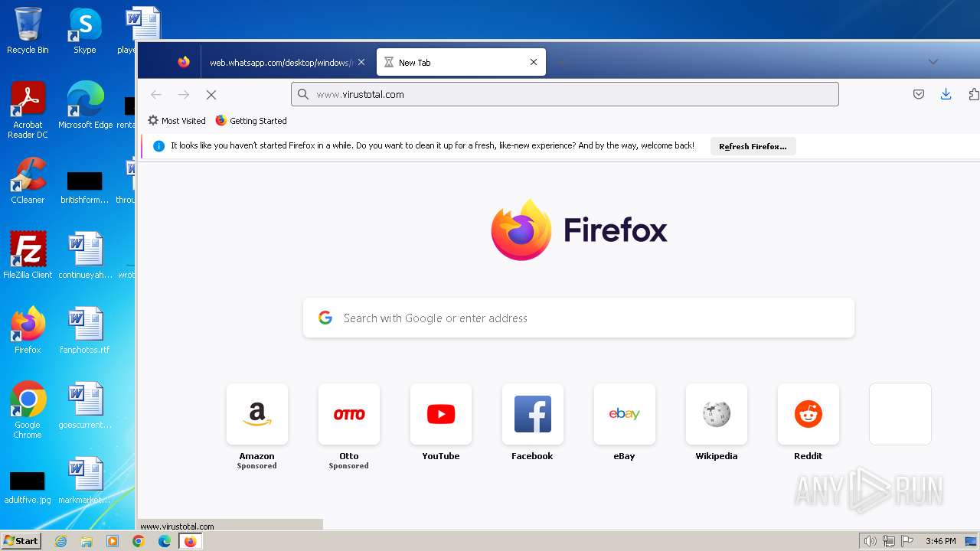Open eBay shortcut tile
The width and height of the screenshot is (980, 551).
625,414
